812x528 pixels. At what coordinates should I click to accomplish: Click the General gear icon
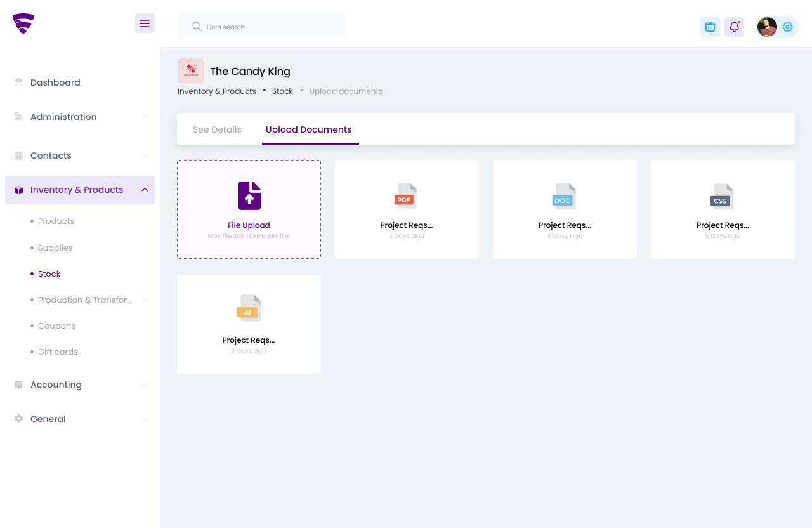18,419
